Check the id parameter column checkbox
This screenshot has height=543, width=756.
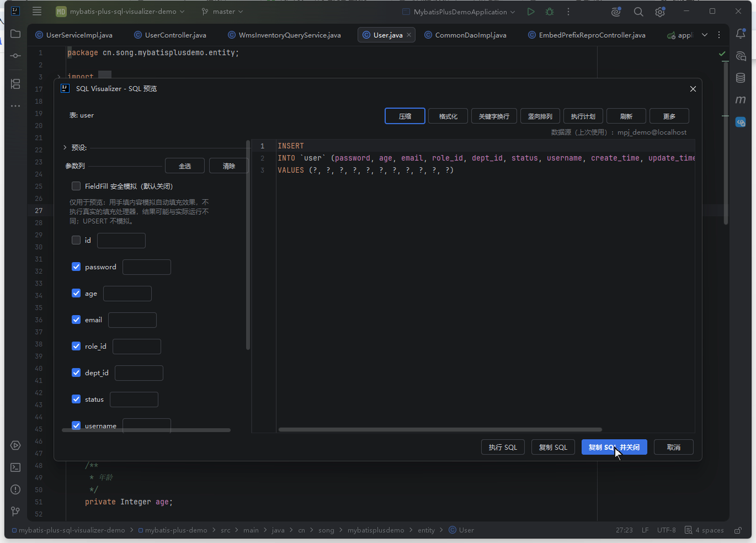point(76,240)
